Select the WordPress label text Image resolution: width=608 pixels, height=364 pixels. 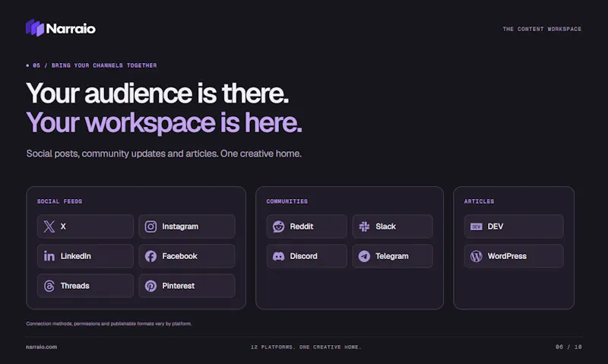point(507,256)
